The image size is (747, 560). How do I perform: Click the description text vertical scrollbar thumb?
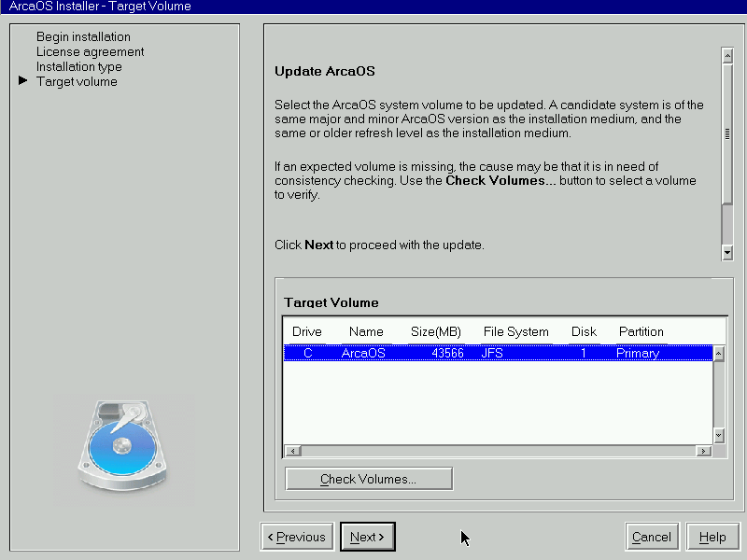727,134
